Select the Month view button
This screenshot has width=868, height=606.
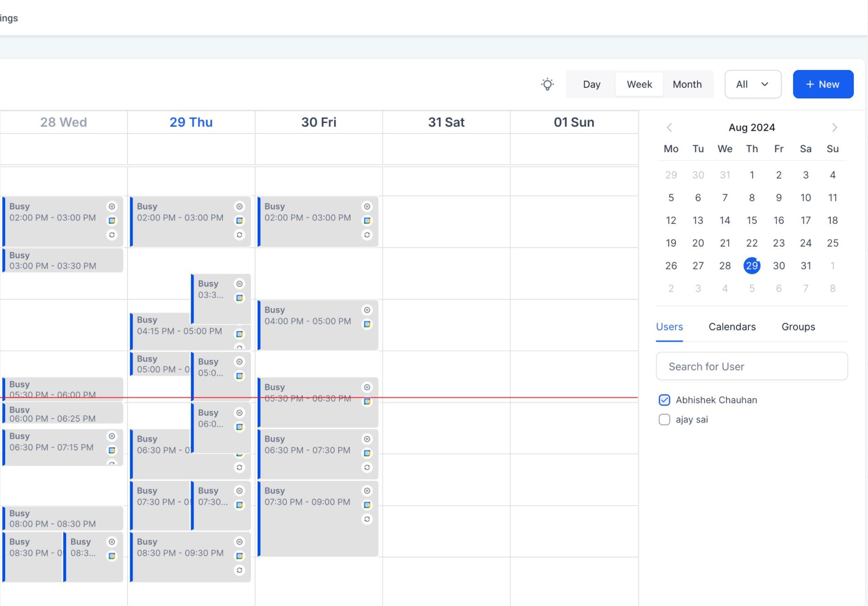pyautogui.click(x=687, y=84)
